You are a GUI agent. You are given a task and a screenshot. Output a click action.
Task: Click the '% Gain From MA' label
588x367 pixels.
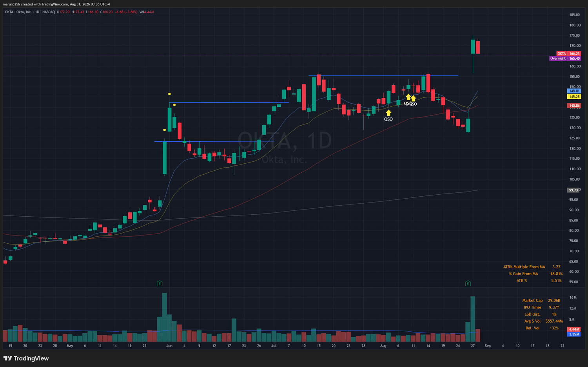(x=523, y=274)
